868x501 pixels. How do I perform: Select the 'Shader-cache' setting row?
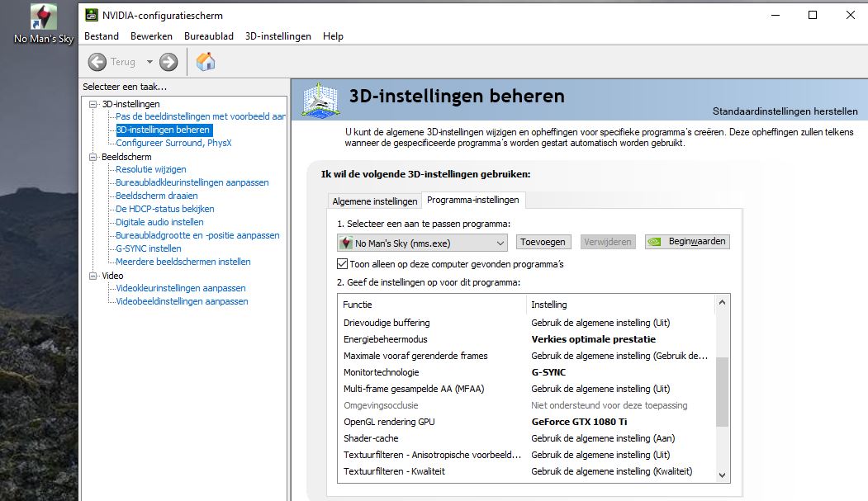(x=526, y=438)
